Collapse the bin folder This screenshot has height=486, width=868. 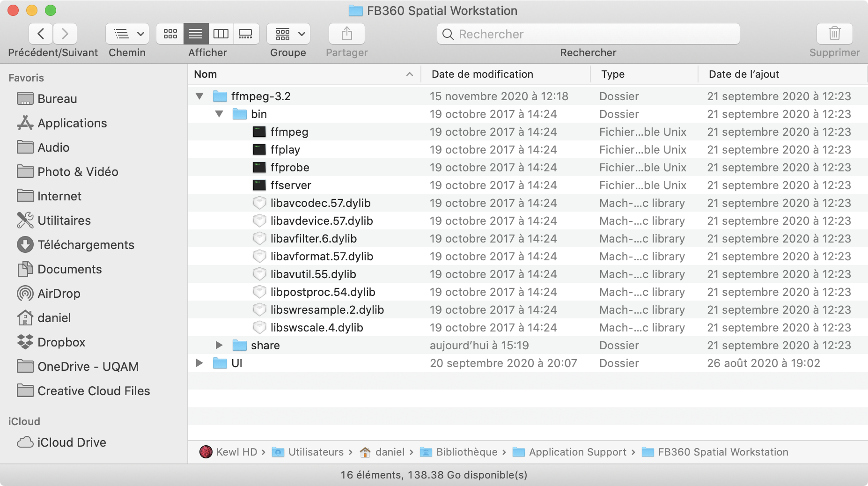pos(219,114)
